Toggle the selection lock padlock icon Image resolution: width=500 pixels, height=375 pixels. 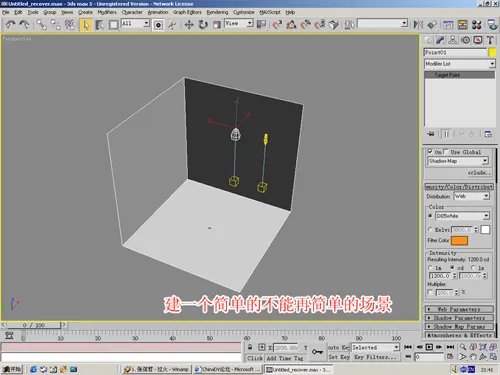(x=250, y=347)
